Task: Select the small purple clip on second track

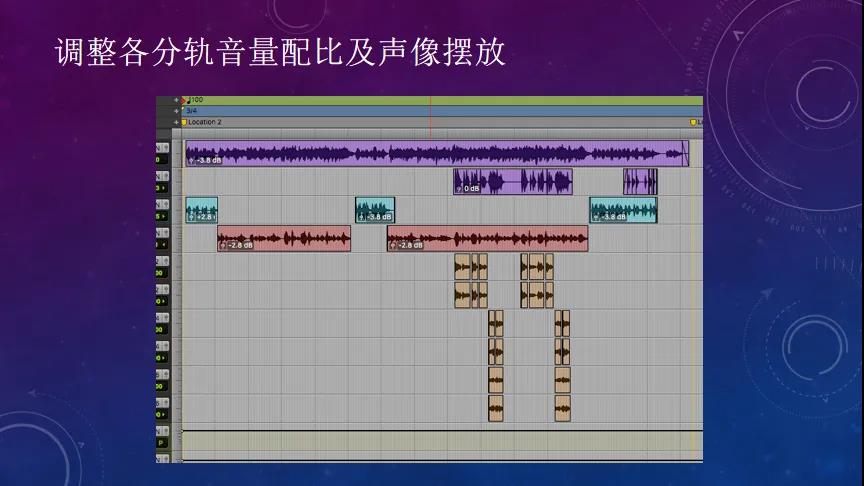Action: [x=640, y=182]
